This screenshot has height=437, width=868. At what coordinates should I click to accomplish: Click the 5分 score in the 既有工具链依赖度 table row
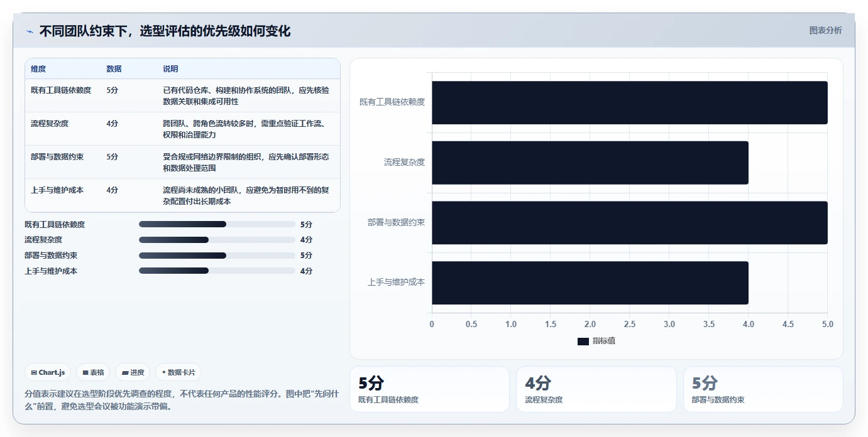(x=112, y=90)
